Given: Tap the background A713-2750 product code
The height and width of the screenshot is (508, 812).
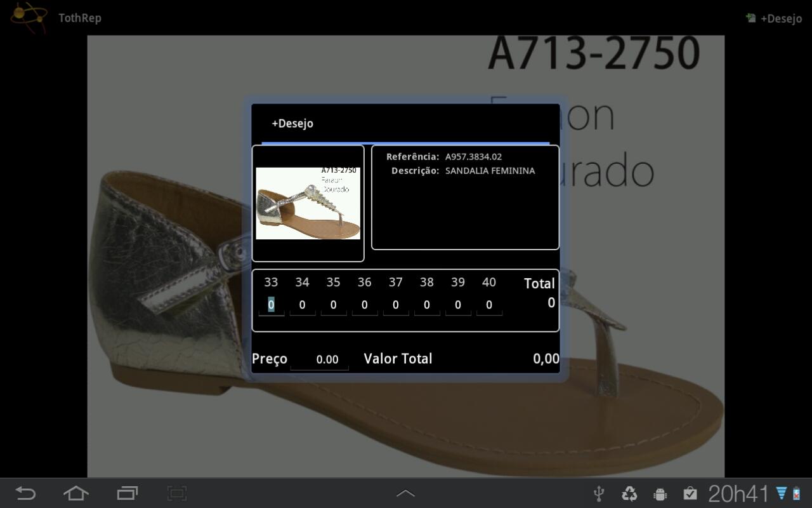Looking at the screenshot, I should coord(594,53).
